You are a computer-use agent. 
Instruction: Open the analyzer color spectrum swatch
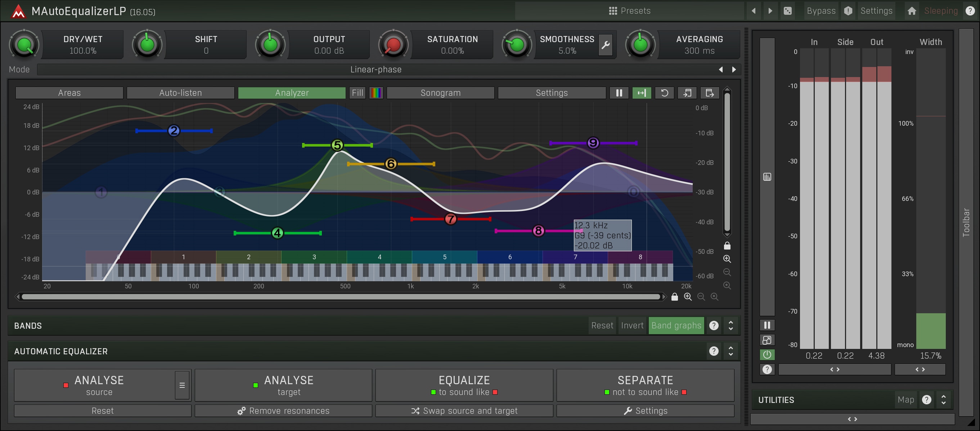tap(376, 93)
